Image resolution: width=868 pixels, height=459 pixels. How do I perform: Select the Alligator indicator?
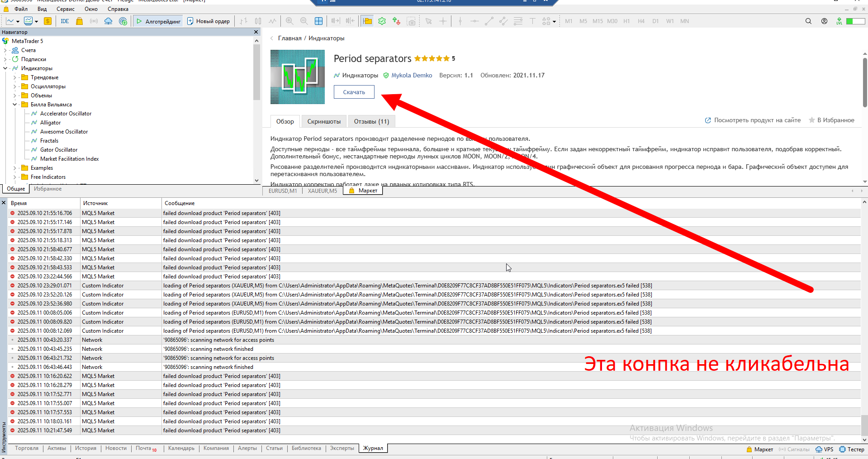coord(50,123)
